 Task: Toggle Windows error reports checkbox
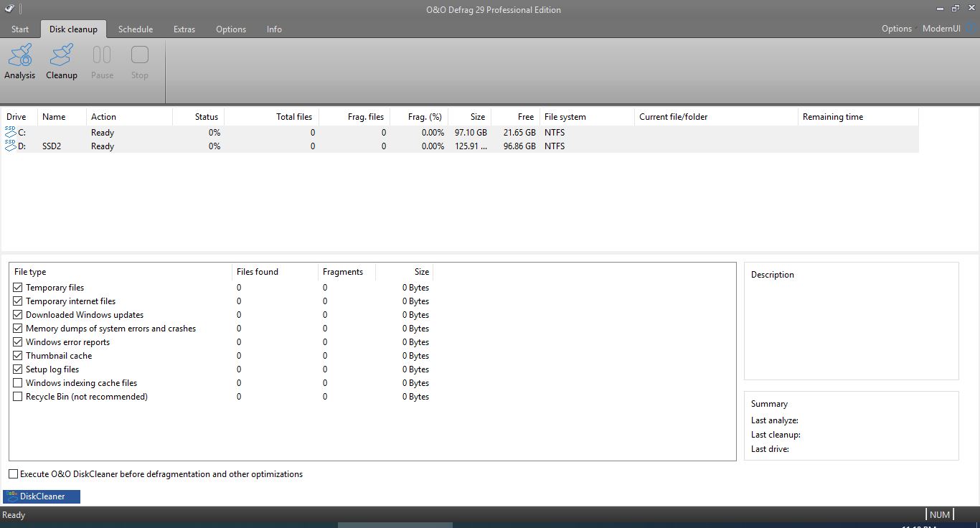pos(18,342)
